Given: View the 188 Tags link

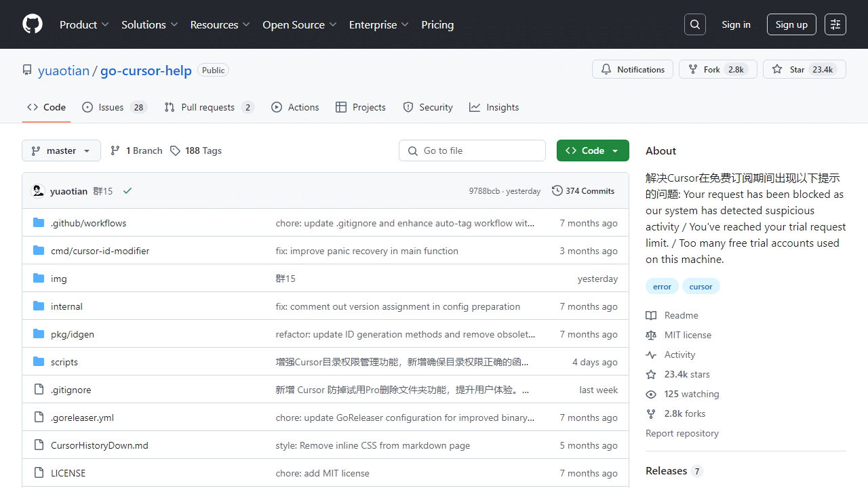Looking at the screenshot, I should 196,150.
